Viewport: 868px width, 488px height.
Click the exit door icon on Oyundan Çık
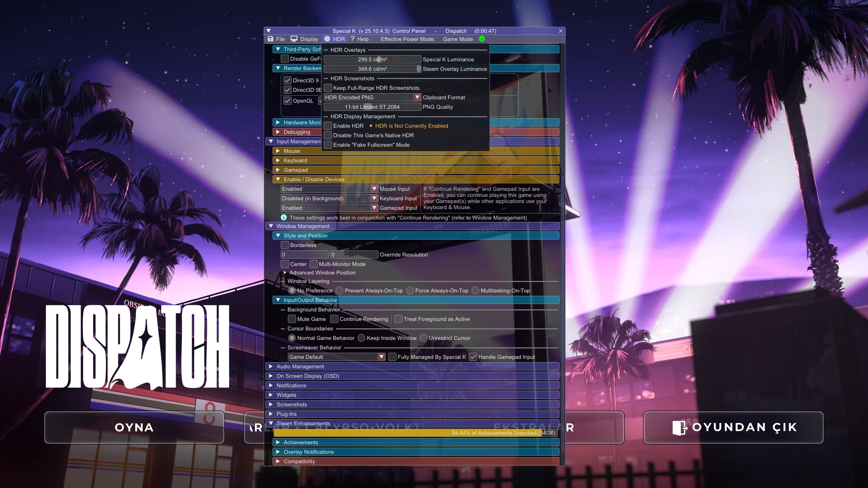[679, 427]
